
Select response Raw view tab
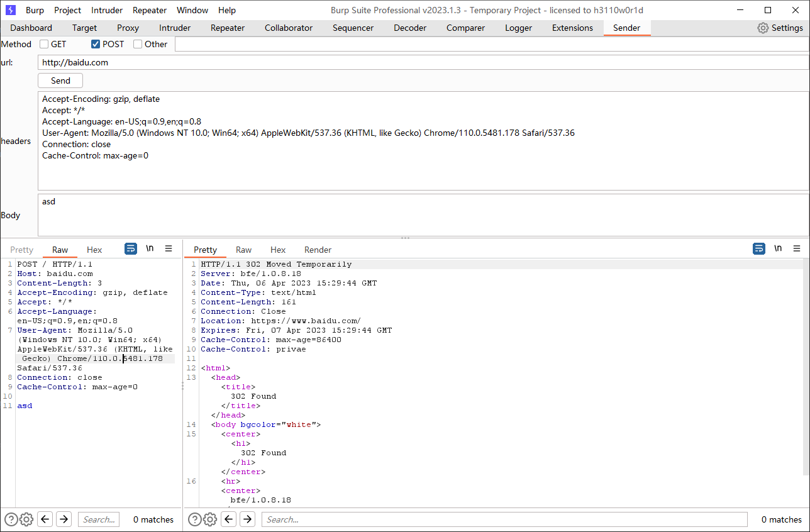(243, 250)
